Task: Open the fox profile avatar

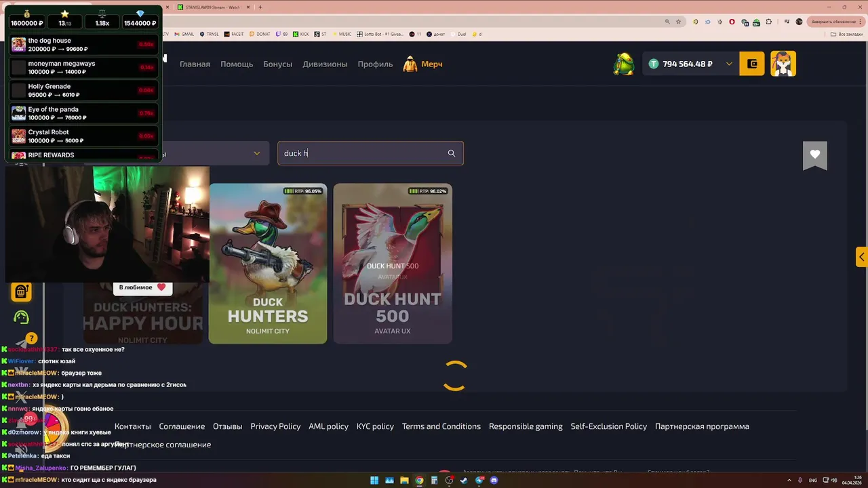Action: tap(783, 64)
